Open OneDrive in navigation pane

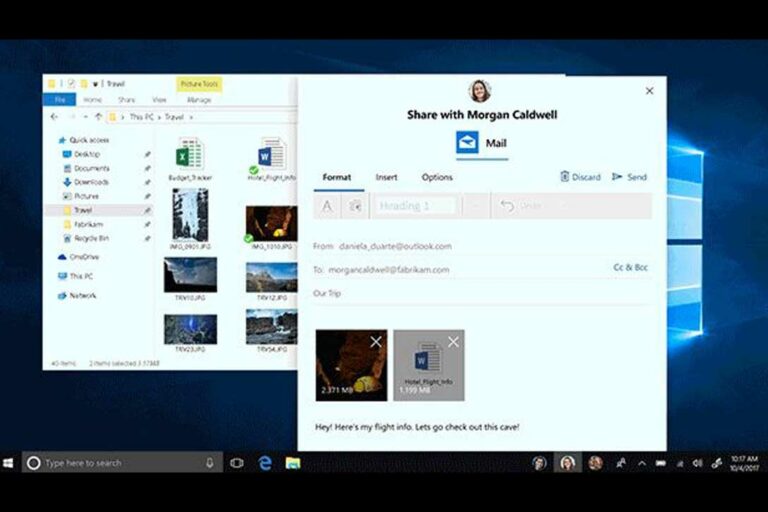pyautogui.click(x=78, y=257)
